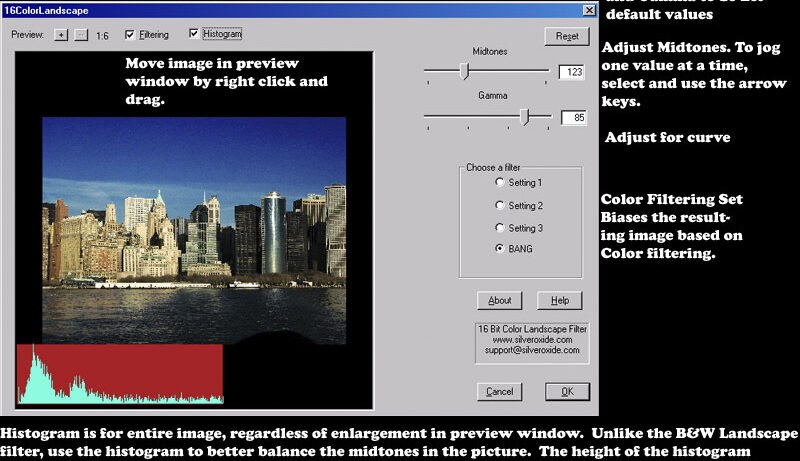This screenshot has height=461, width=800.
Task: Click the 1:6 preview ratio text
Action: (102, 36)
